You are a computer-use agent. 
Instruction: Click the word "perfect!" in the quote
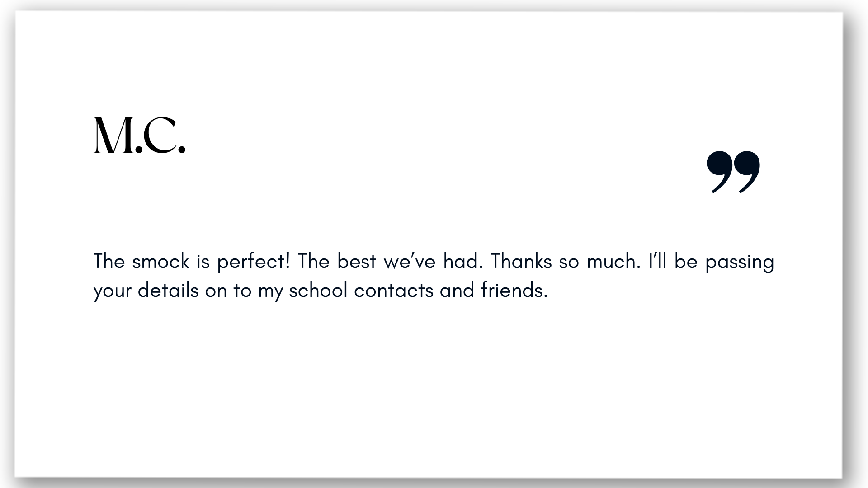point(253,262)
